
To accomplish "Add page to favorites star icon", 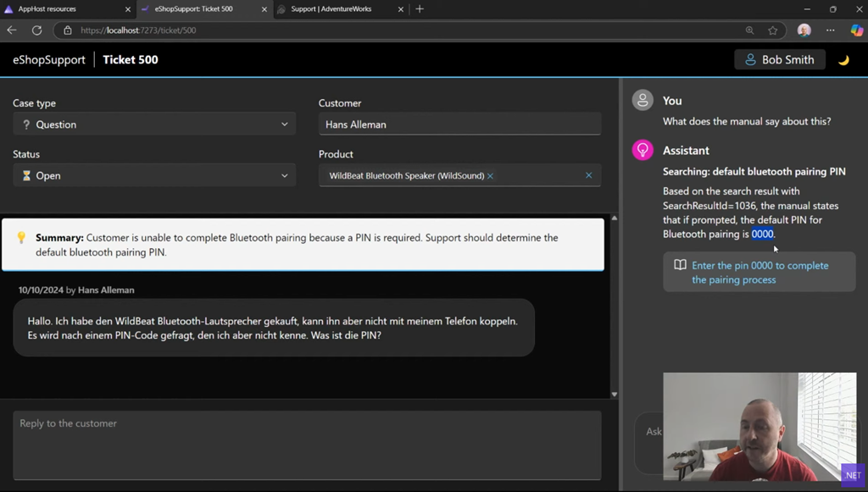I will click(x=772, y=30).
